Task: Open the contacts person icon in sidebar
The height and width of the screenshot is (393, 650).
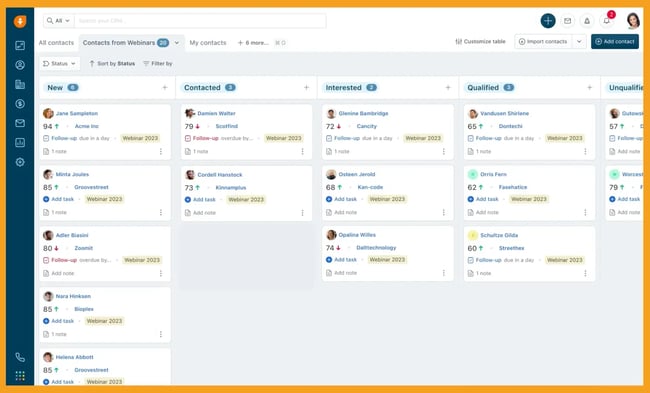Action: [x=20, y=65]
